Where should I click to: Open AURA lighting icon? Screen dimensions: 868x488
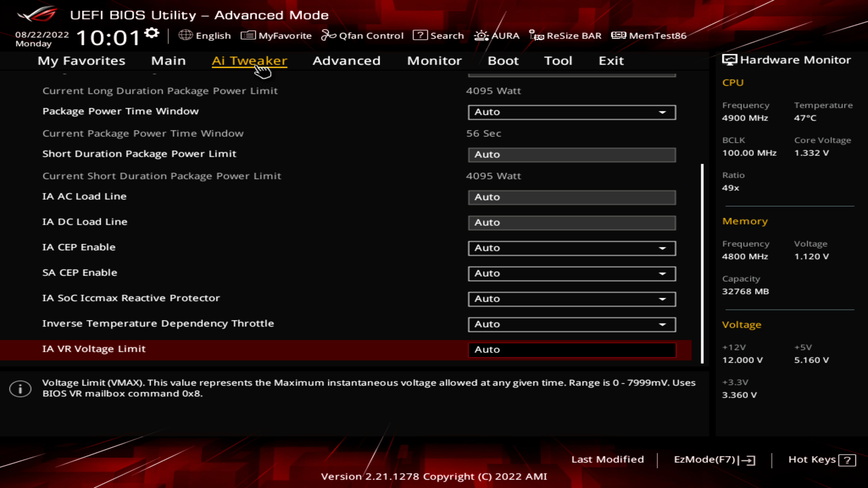481,35
